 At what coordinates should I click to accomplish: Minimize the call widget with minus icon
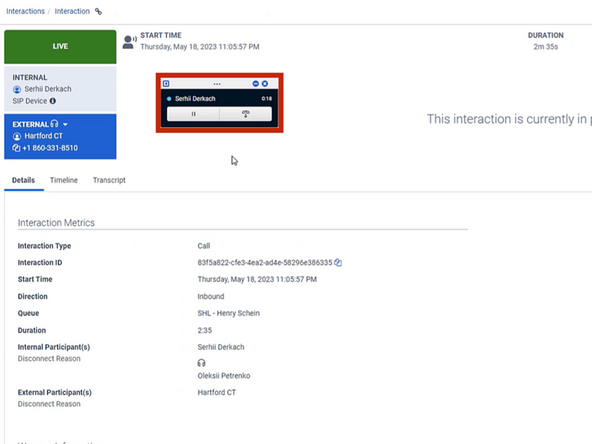tap(256, 83)
